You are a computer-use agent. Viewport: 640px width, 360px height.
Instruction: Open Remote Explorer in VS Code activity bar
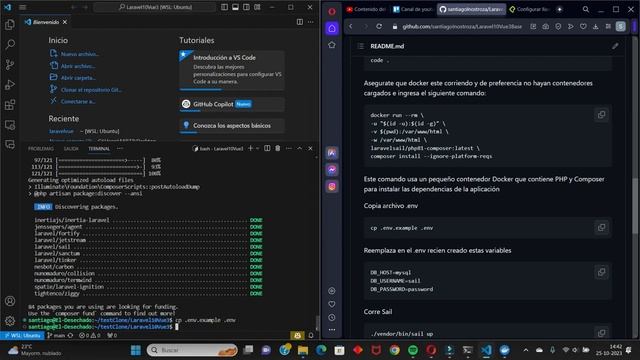(10, 124)
